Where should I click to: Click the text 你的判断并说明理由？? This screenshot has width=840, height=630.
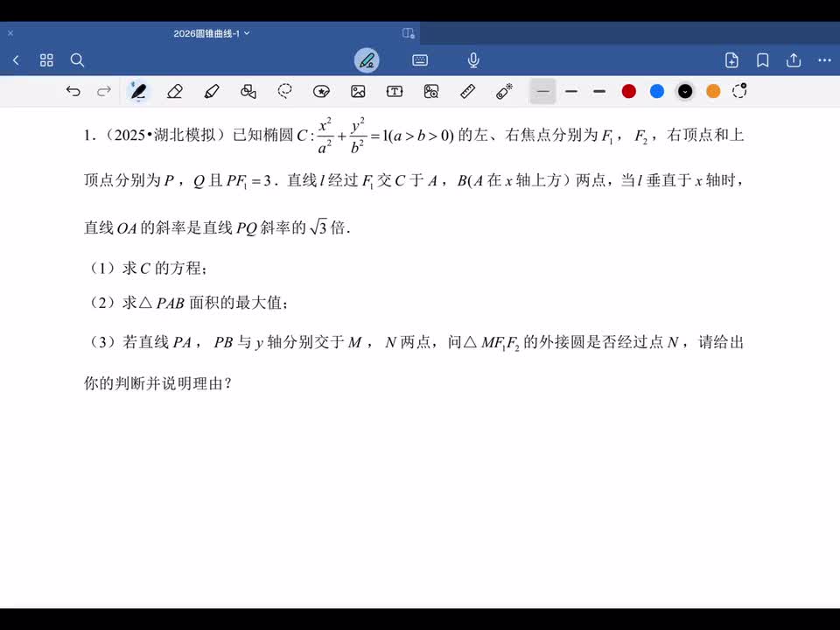click(158, 383)
